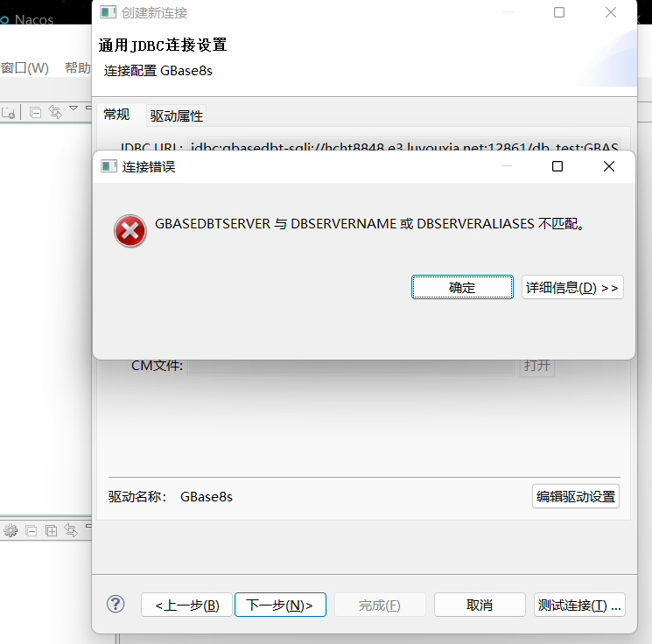Expand all in the lower panel

click(51, 531)
